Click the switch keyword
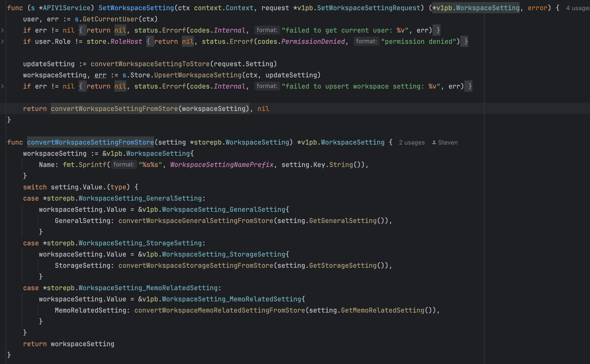The height and width of the screenshot is (364, 590). (35, 187)
